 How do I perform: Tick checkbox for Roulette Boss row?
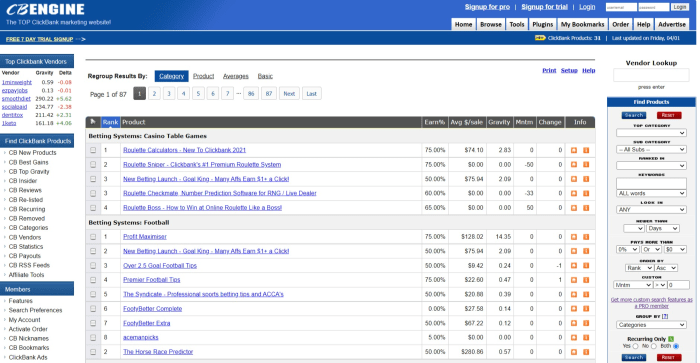93,208
